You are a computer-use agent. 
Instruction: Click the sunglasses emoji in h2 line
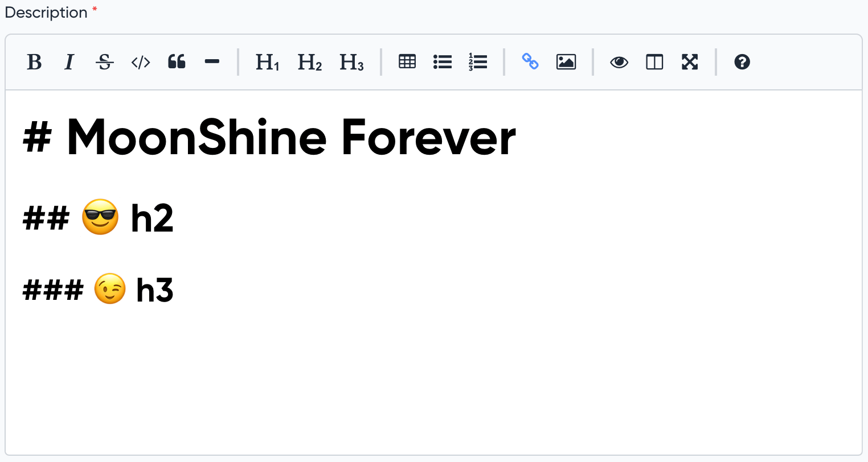pos(100,217)
